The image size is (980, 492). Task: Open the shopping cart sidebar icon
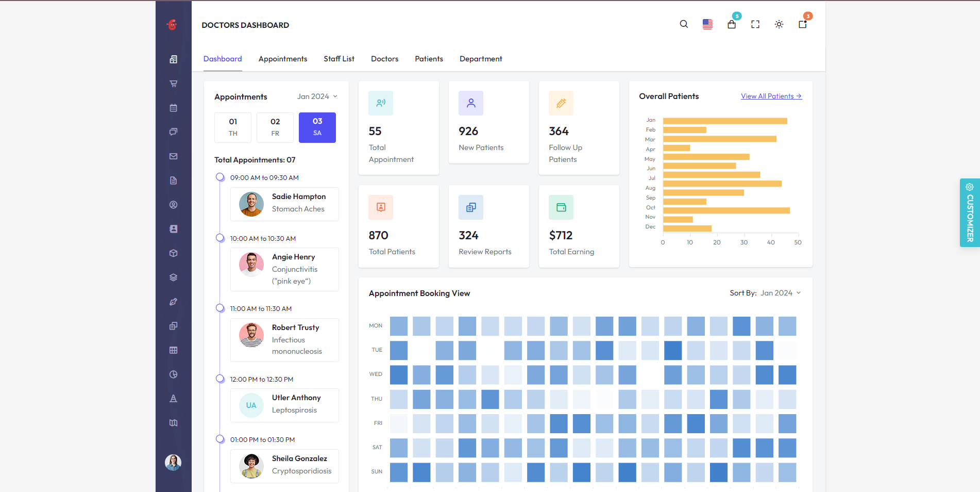pyautogui.click(x=173, y=84)
